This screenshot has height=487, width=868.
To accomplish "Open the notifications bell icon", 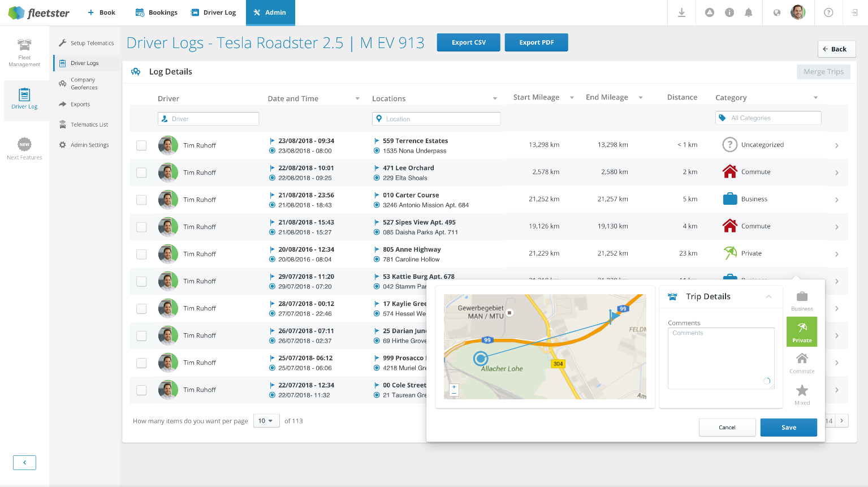I will point(749,12).
